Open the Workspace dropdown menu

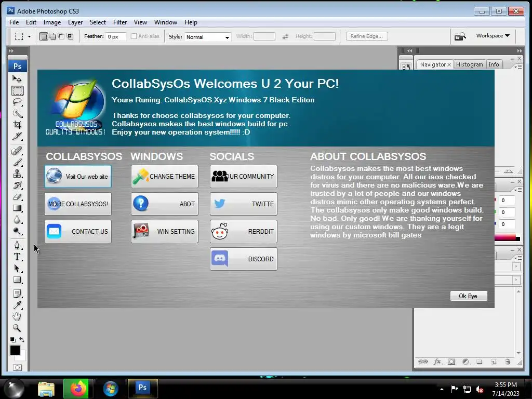(493, 36)
